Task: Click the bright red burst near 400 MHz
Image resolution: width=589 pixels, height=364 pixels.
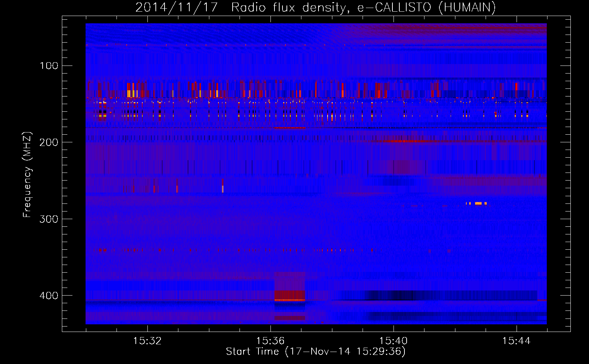Action: click(289, 295)
